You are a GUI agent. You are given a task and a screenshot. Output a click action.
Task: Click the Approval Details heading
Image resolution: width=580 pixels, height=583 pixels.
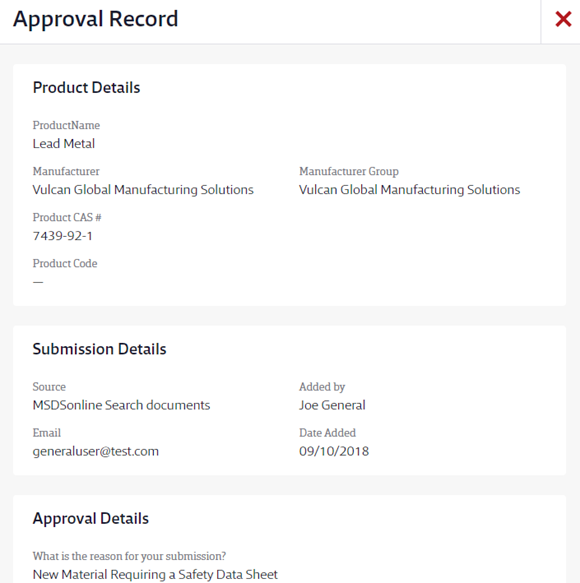pos(91,519)
